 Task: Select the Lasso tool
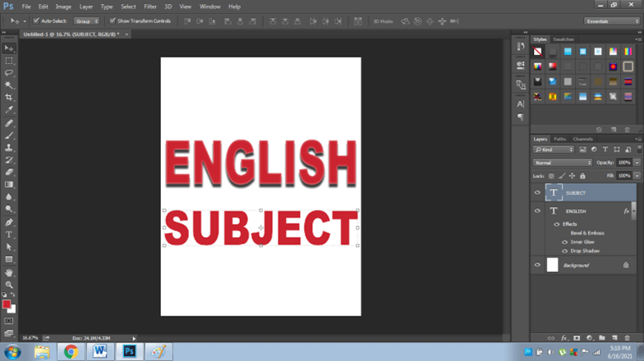[x=9, y=72]
